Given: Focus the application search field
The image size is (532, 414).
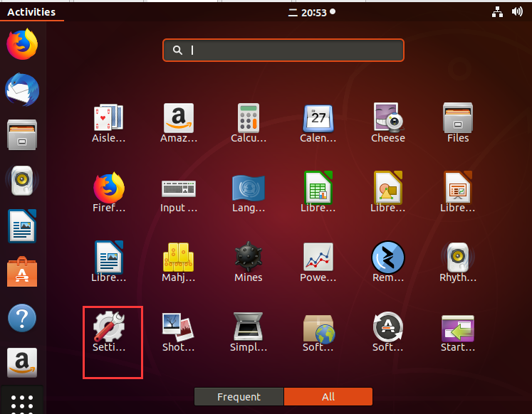Looking at the screenshot, I should (x=283, y=50).
